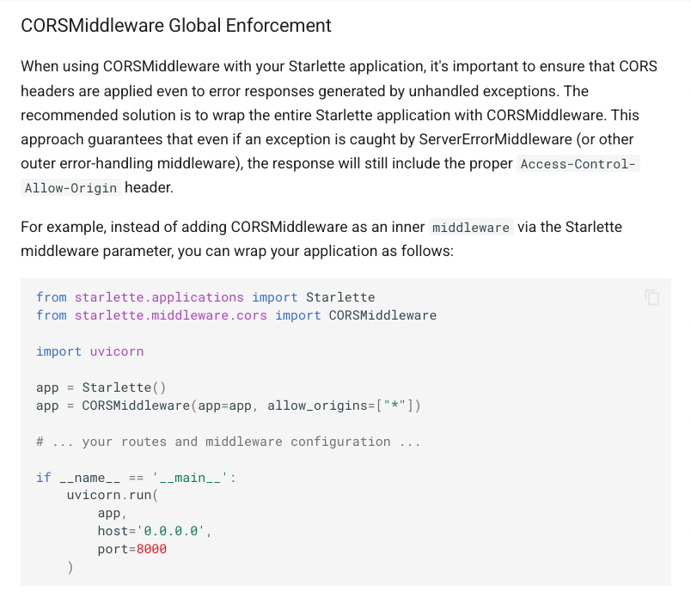Click the inline code 'middleware'
Viewport: 691px width, 616px height.
(x=471, y=228)
